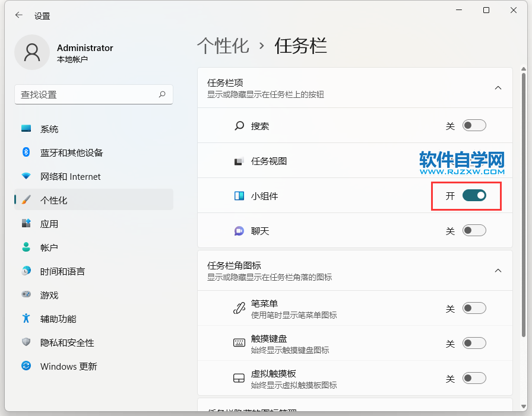Enable the 聊天 chat toggle
Image resolution: width=532 pixels, height=416 pixels.
474,231
